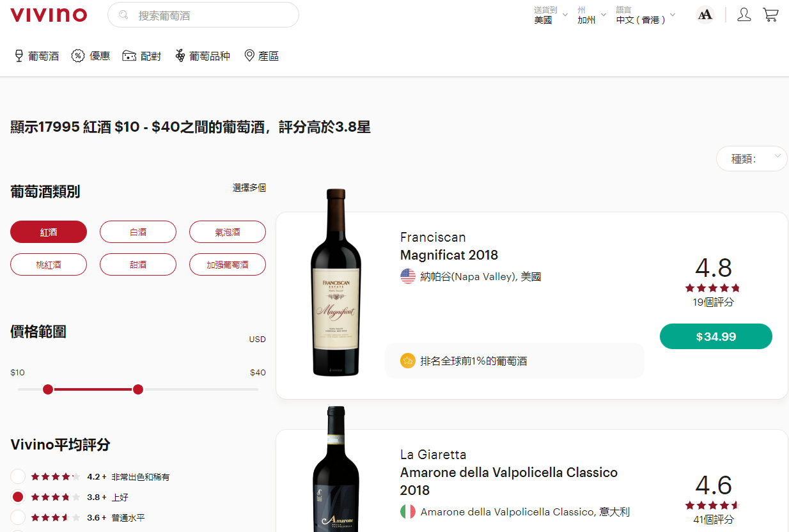
Task: Click the Italy flag icon for Amarone
Action: [408, 512]
